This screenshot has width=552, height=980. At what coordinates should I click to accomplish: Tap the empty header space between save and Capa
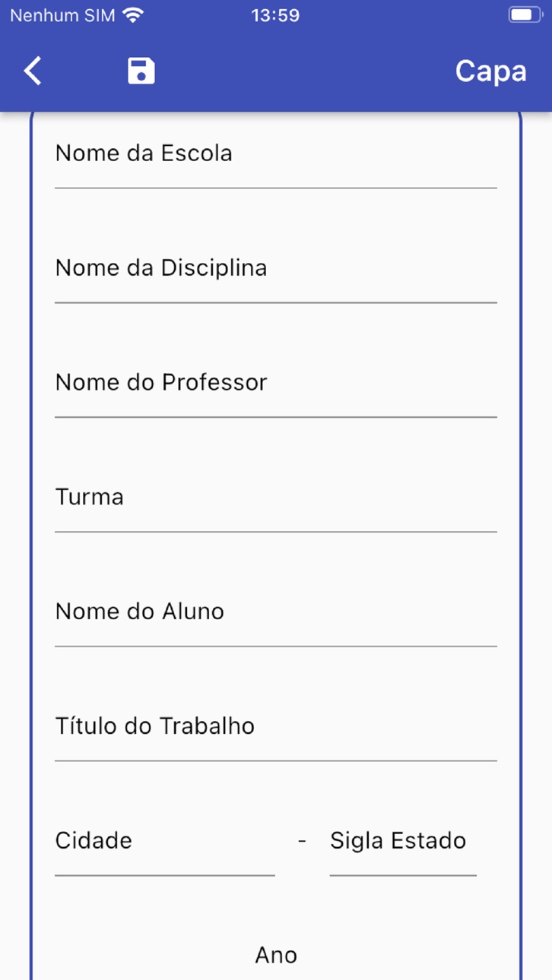coord(304,71)
